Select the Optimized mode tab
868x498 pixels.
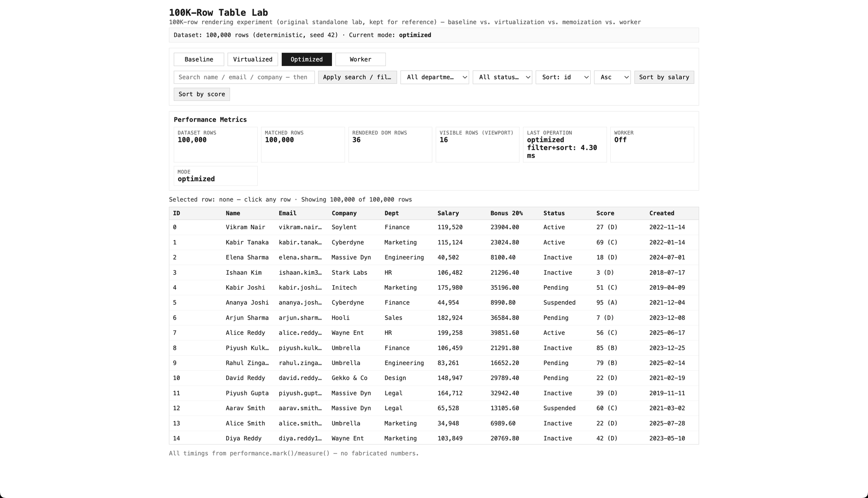[306, 59]
